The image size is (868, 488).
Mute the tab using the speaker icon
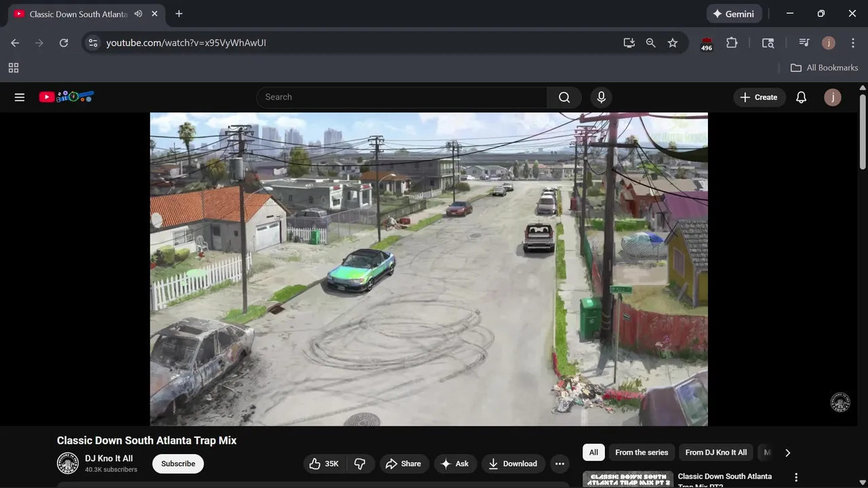(x=138, y=14)
